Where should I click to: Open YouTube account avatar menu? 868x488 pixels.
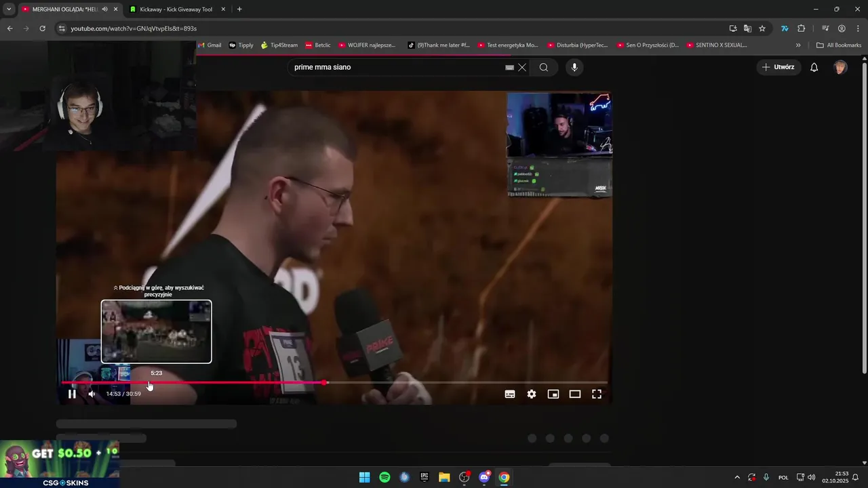pos(840,67)
